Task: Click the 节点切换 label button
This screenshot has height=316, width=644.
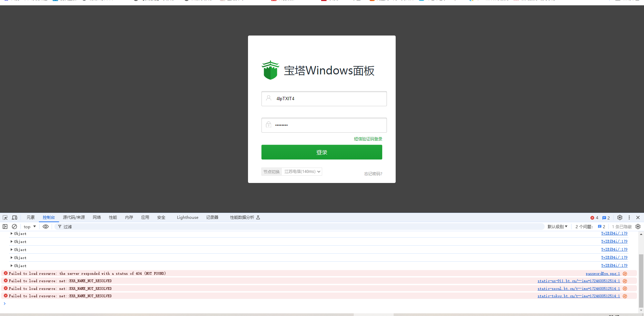Action: pyautogui.click(x=271, y=172)
